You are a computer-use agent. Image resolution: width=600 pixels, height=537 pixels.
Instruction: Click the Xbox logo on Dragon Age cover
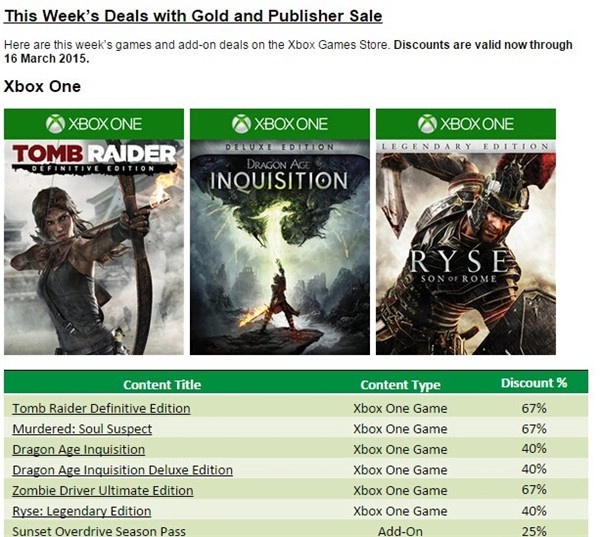pos(241,124)
